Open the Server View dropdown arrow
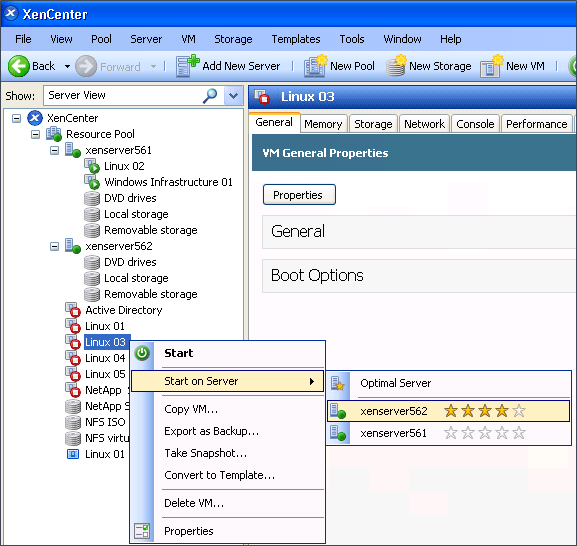Viewport: 577px width, 546px height. 233,96
